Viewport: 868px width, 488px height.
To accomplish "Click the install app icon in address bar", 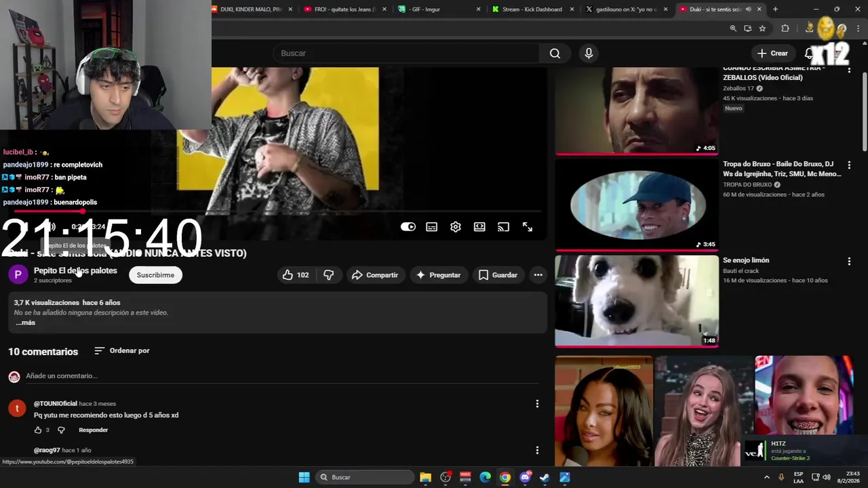I will tap(747, 28).
